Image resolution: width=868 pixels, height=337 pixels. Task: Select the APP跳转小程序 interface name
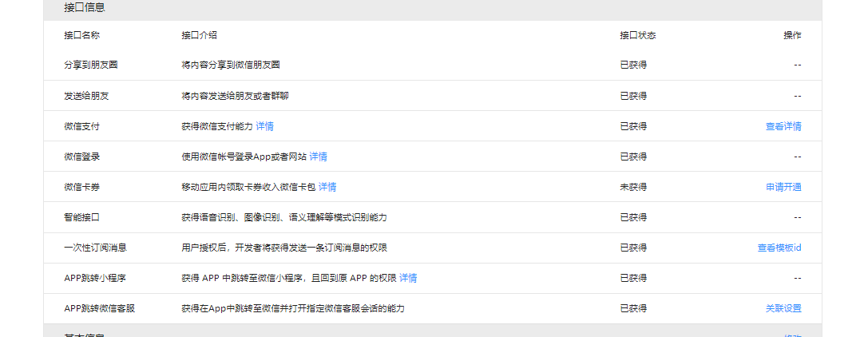95,278
